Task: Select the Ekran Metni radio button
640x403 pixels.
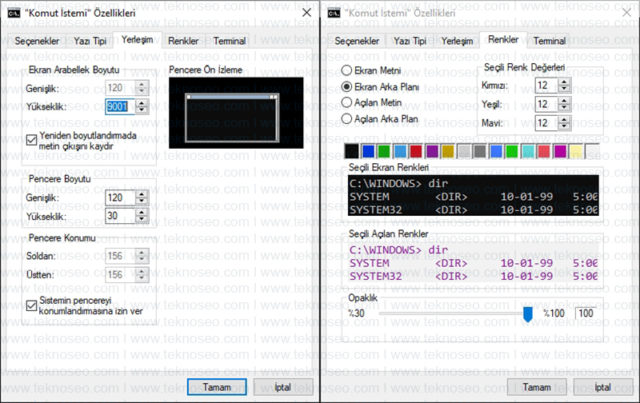Action: coord(347,71)
